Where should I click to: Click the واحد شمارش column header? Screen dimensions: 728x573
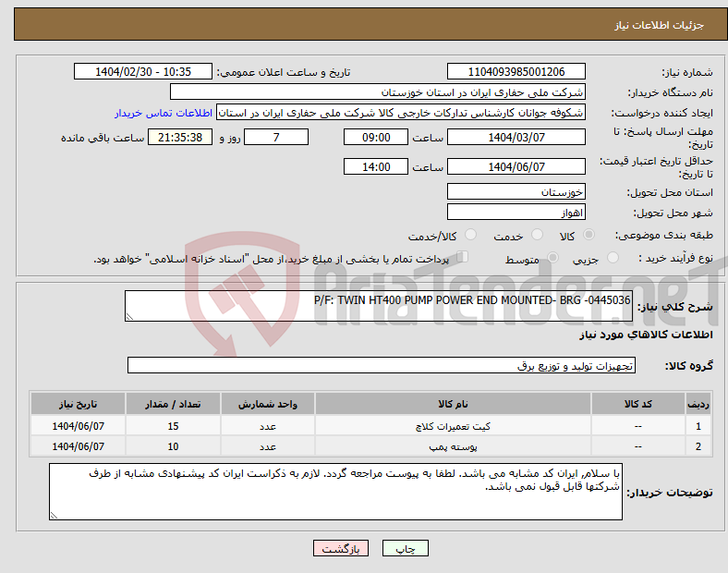[268, 404]
